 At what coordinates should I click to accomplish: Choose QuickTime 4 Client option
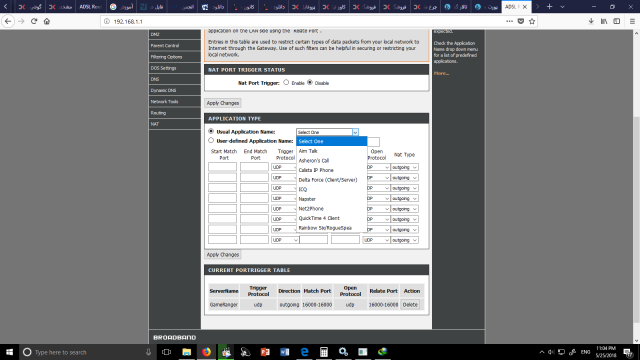tap(331, 218)
